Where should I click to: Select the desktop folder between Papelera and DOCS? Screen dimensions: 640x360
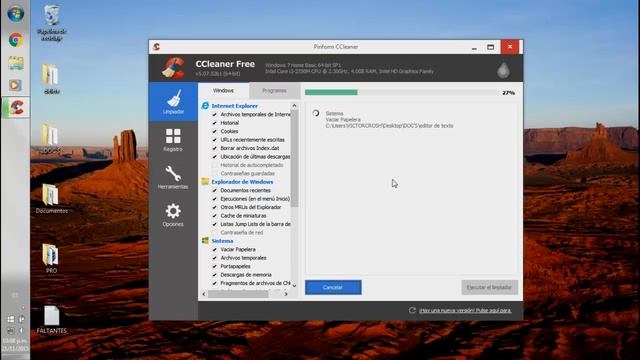click(x=51, y=79)
